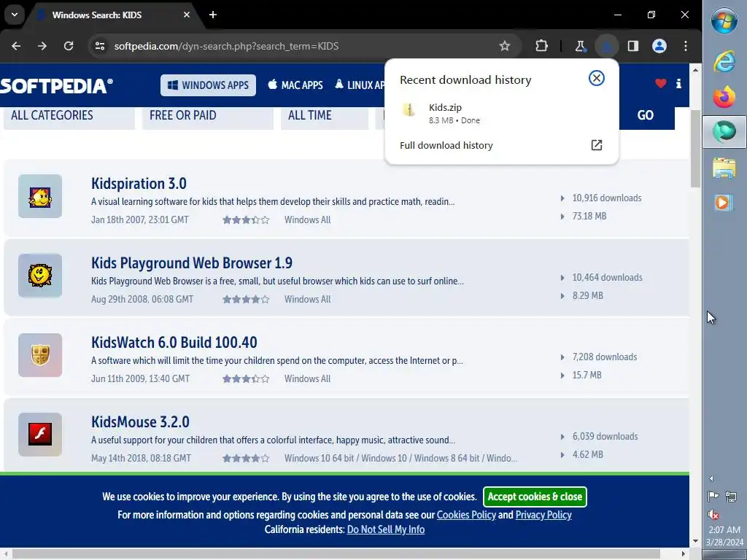The height and width of the screenshot is (560, 747).
Task: Open Kidspiration 3.0 result
Action: click(x=139, y=183)
